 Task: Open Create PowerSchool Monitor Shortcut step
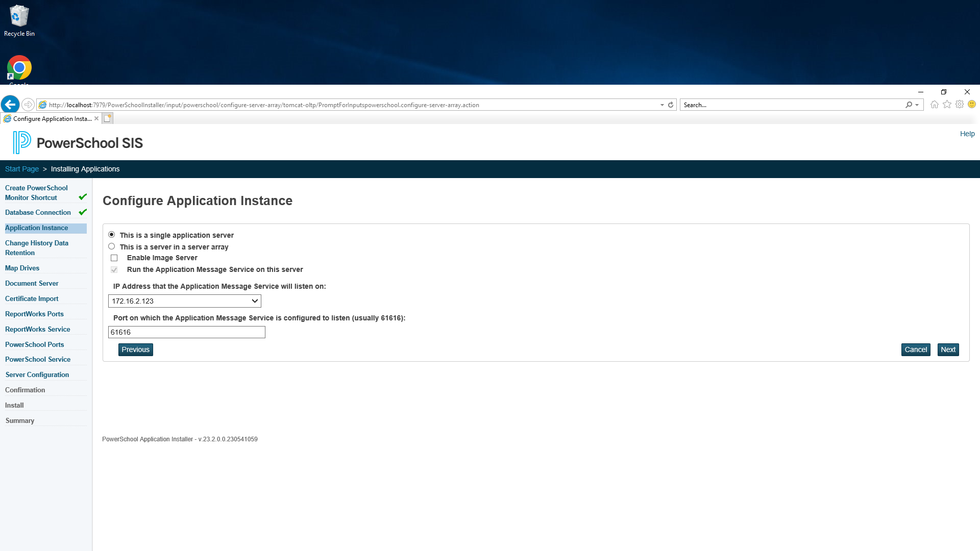[36, 193]
